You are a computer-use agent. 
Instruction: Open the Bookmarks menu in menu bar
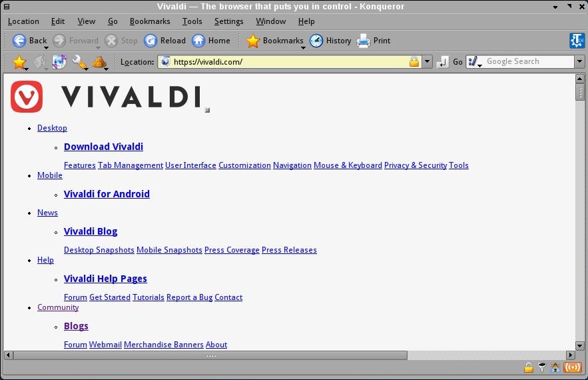coord(150,21)
